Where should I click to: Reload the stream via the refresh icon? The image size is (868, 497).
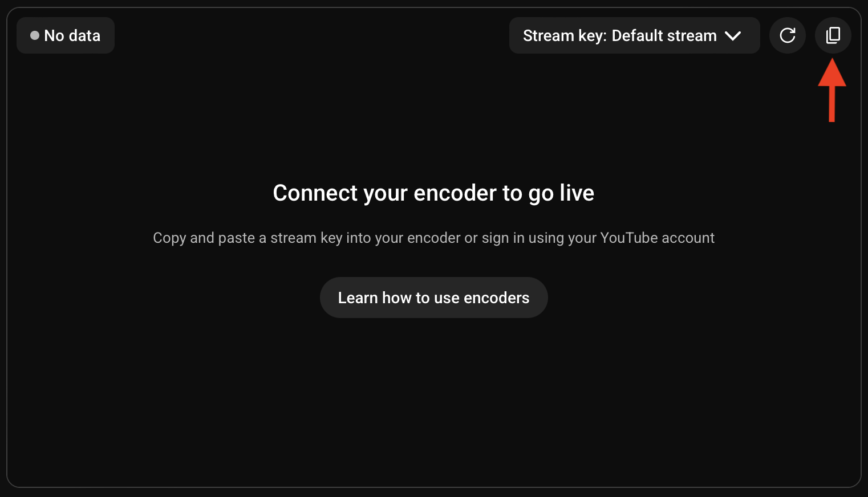pos(788,35)
